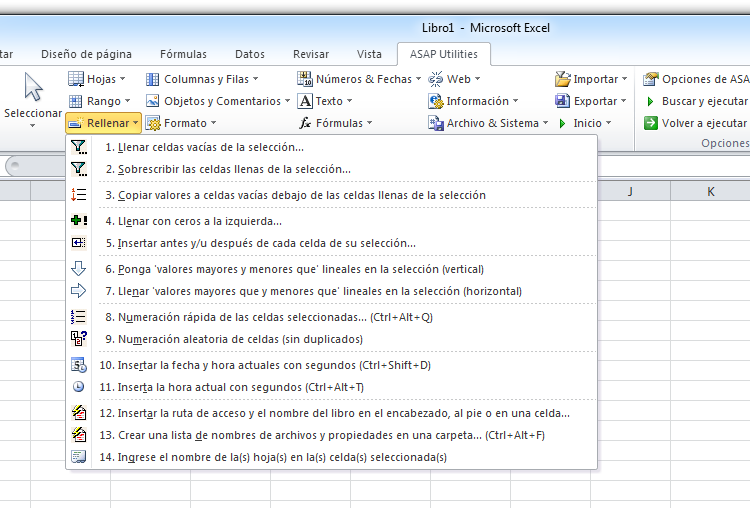Click the Exportar disk icon
The height and width of the screenshot is (508, 750).
click(x=562, y=101)
